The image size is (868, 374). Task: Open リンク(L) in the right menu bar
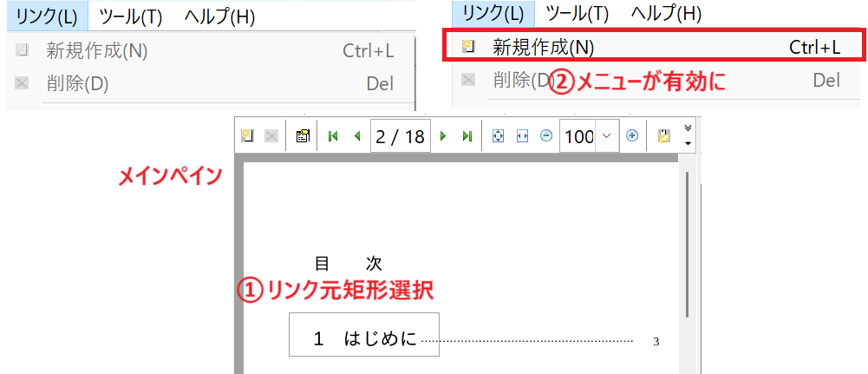493,14
